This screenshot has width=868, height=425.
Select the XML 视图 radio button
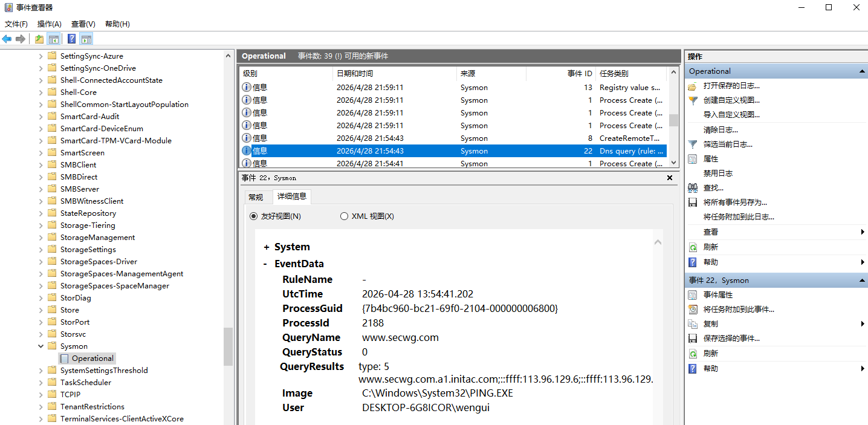pos(345,216)
